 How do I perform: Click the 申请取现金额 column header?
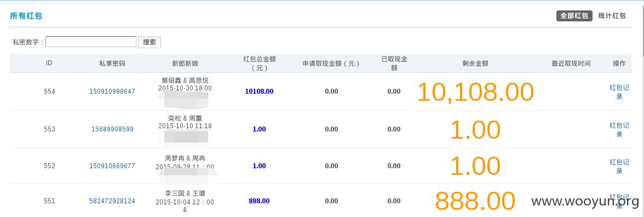[x=331, y=64]
